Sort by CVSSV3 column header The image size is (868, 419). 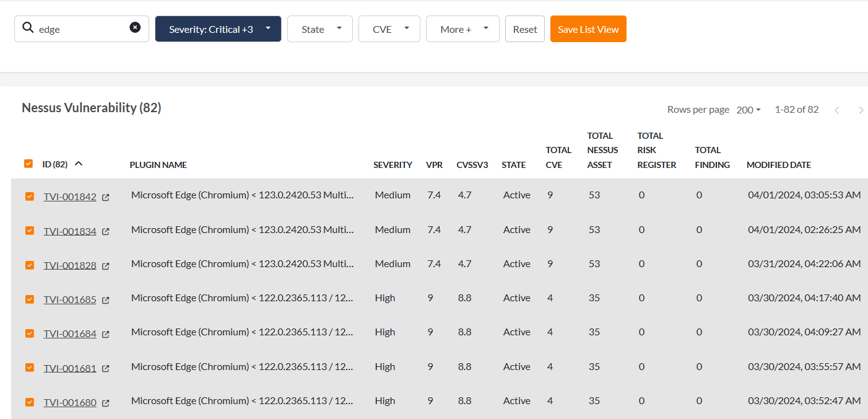[x=472, y=165]
